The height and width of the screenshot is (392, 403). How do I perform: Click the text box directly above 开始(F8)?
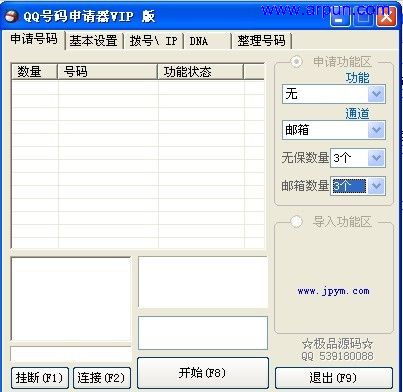click(x=203, y=333)
